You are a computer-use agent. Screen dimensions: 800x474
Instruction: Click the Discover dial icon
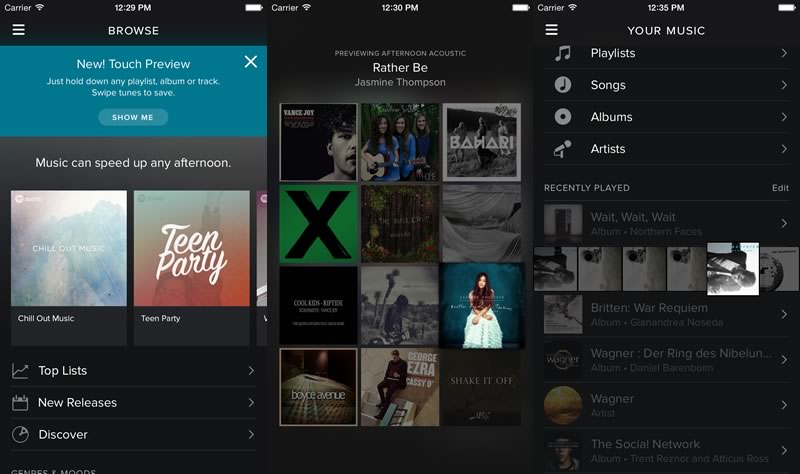point(20,435)
